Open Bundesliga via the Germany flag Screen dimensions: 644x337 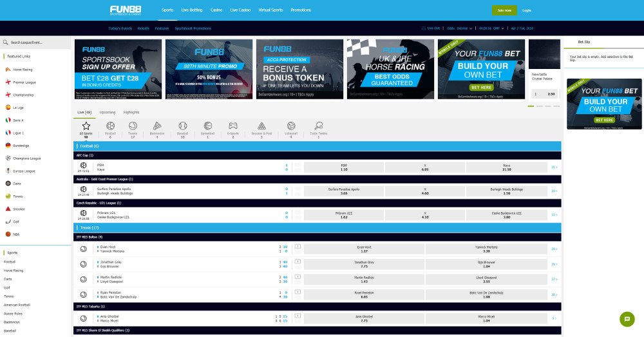(8, 146)
